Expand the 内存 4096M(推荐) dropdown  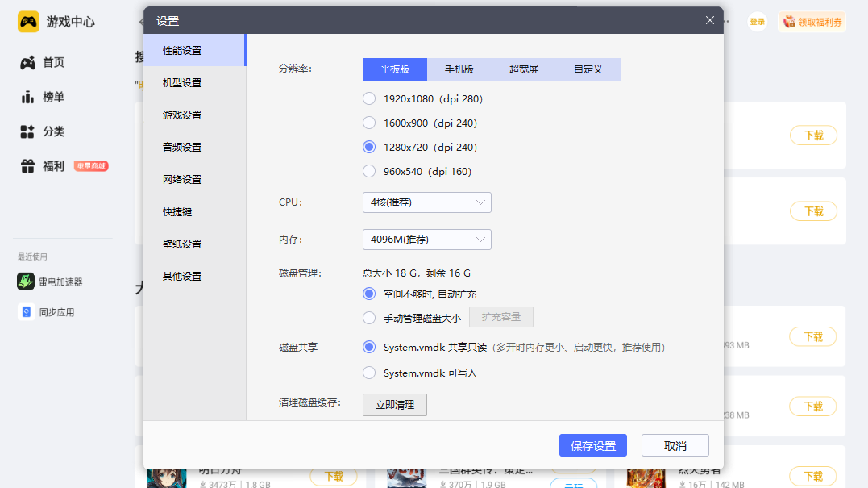[426, 240]
